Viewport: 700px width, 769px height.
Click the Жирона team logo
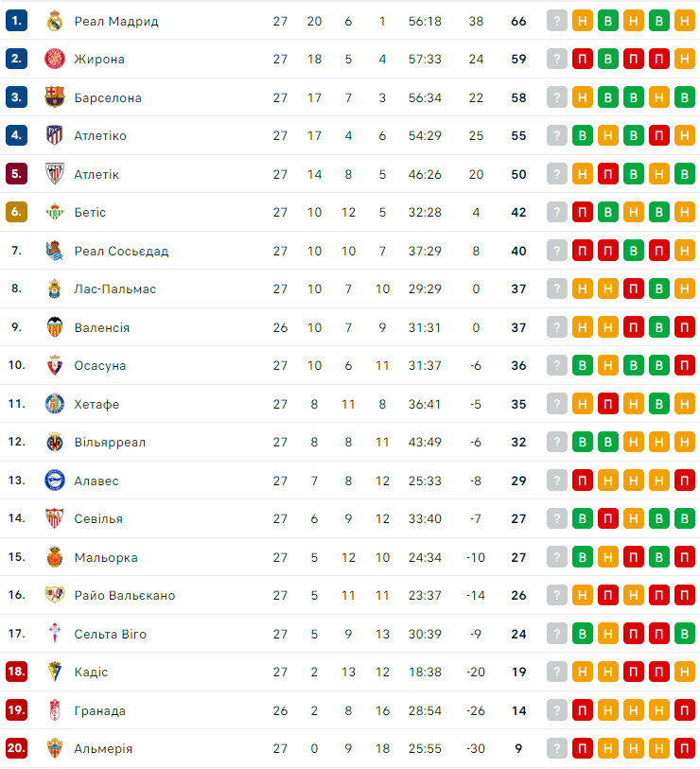[x=54, y=59]
